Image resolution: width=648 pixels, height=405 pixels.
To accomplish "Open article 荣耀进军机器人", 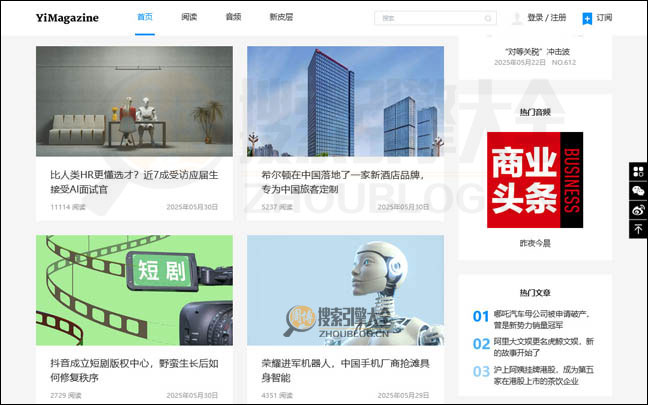I will tap(345, 371).
